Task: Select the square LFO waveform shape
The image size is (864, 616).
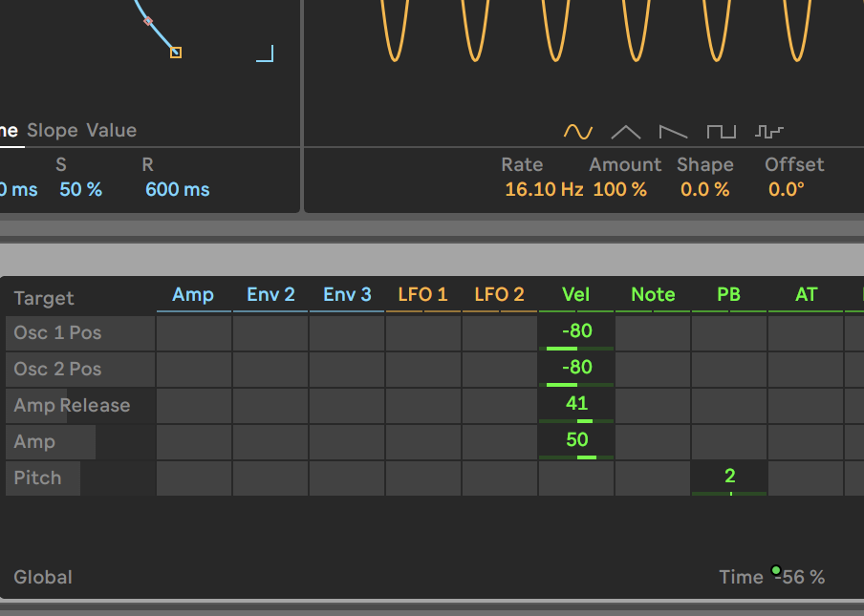Action: pos(722,132)
